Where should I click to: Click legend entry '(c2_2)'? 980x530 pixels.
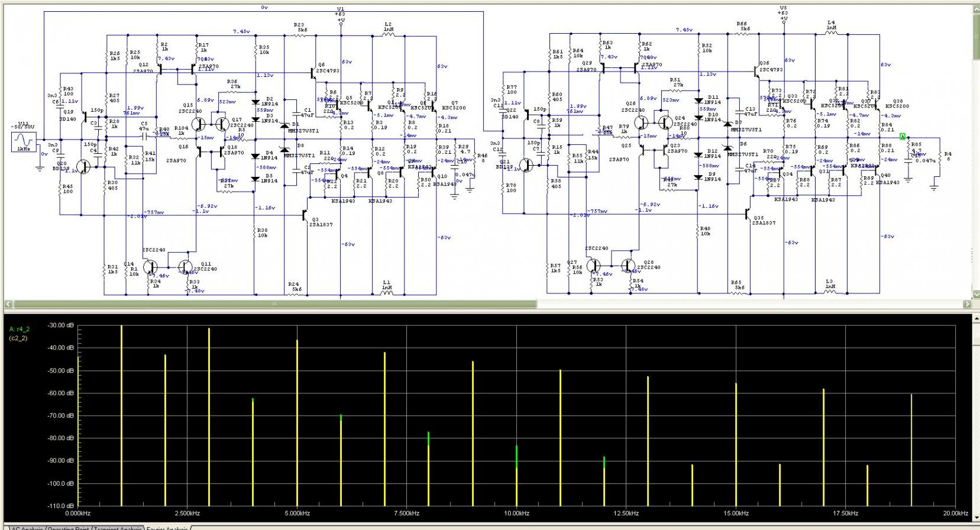(18, 338)
